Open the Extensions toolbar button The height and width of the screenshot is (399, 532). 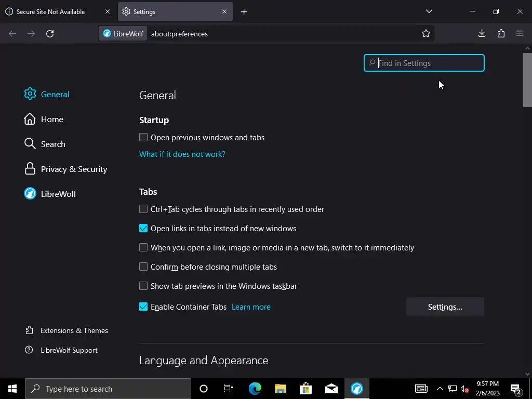coord(501,33)
